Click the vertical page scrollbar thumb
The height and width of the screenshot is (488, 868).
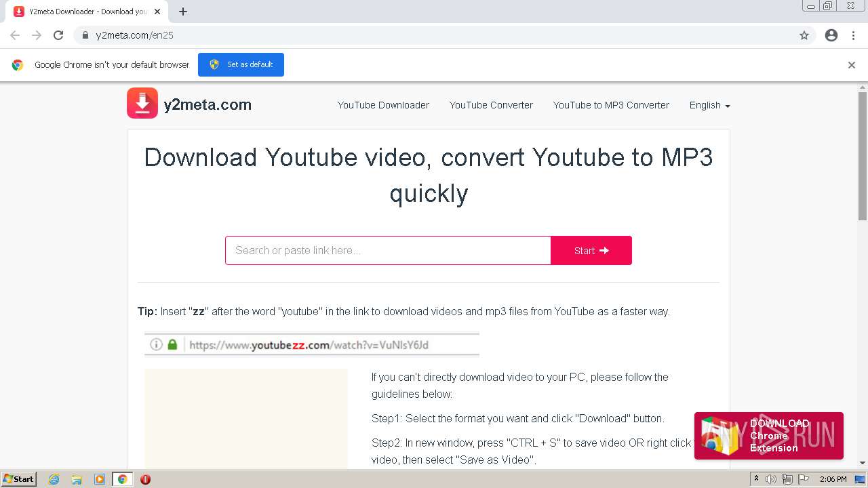[863, 155]
